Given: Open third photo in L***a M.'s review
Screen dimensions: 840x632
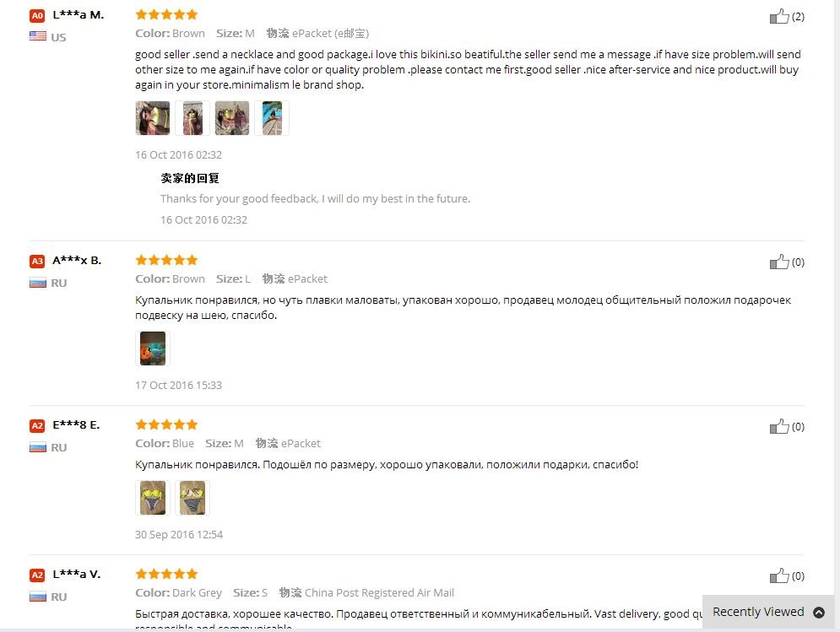Looking at the screenshot, I should 232,118.
